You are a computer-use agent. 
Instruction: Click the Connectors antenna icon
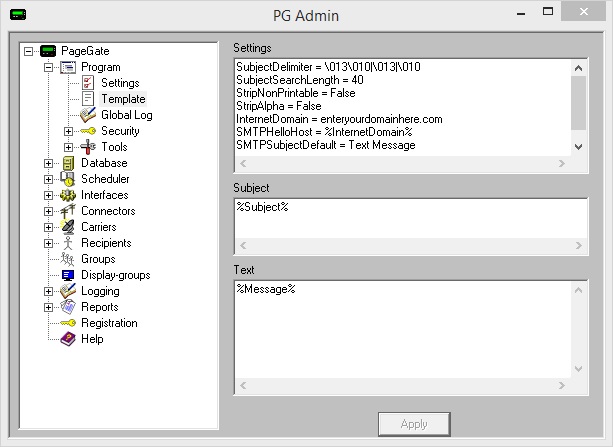point(68,211)
